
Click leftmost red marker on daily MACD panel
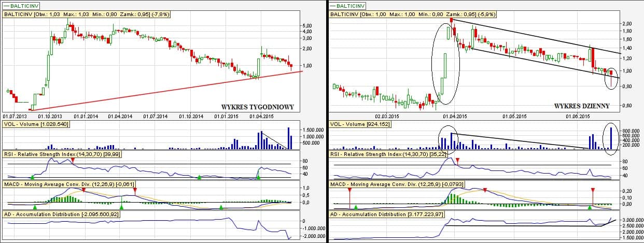pyautogui.click(x=349, y=191)
